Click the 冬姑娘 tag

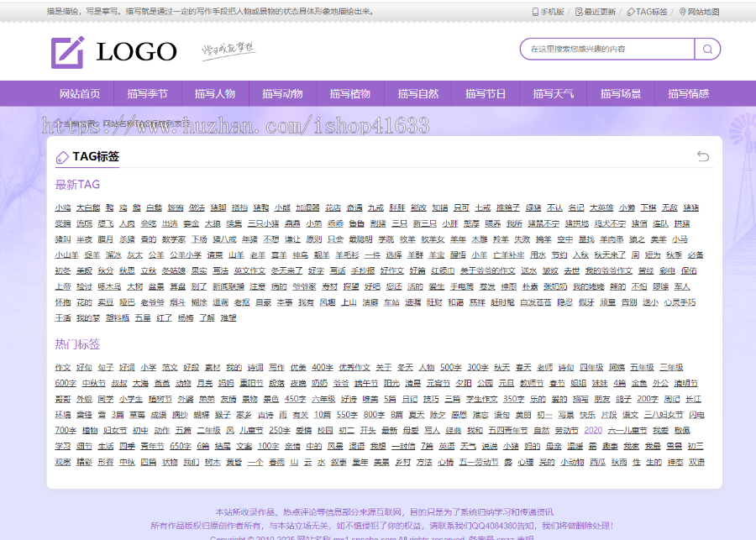coord(174,271)
